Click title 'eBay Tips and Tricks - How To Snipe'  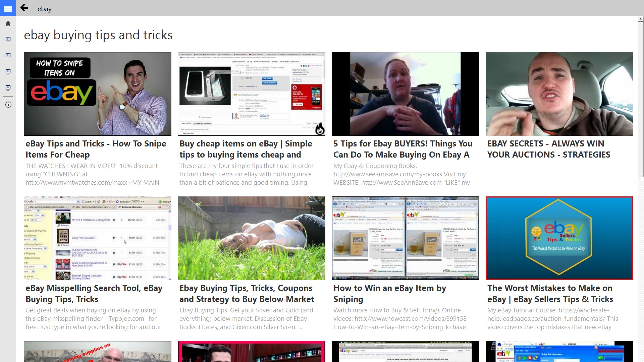[96, 149]
